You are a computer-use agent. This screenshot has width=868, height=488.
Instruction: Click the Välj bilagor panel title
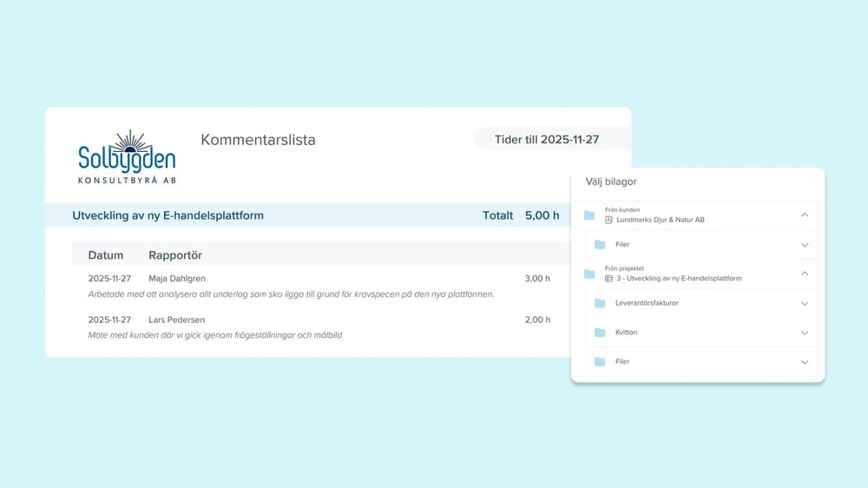coord(611,181)
